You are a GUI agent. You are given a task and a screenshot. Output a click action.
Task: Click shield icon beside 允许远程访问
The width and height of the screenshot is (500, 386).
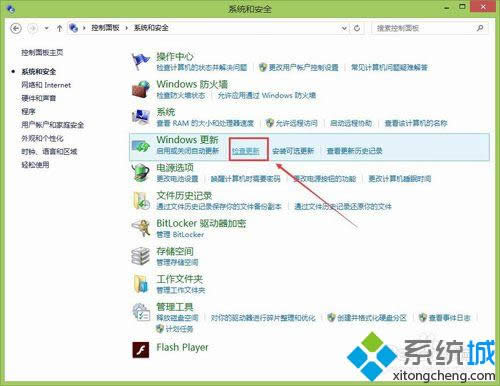[x=270, y=123]
